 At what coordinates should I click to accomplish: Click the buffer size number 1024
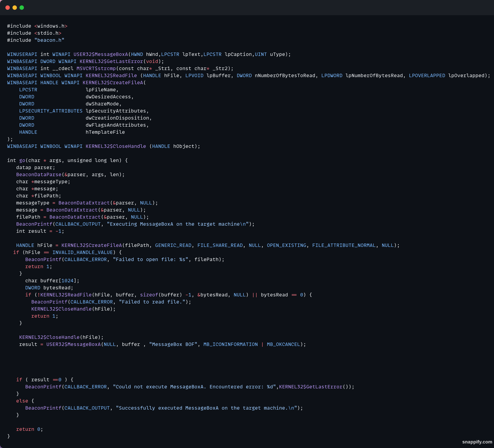[x=67, y=281]
